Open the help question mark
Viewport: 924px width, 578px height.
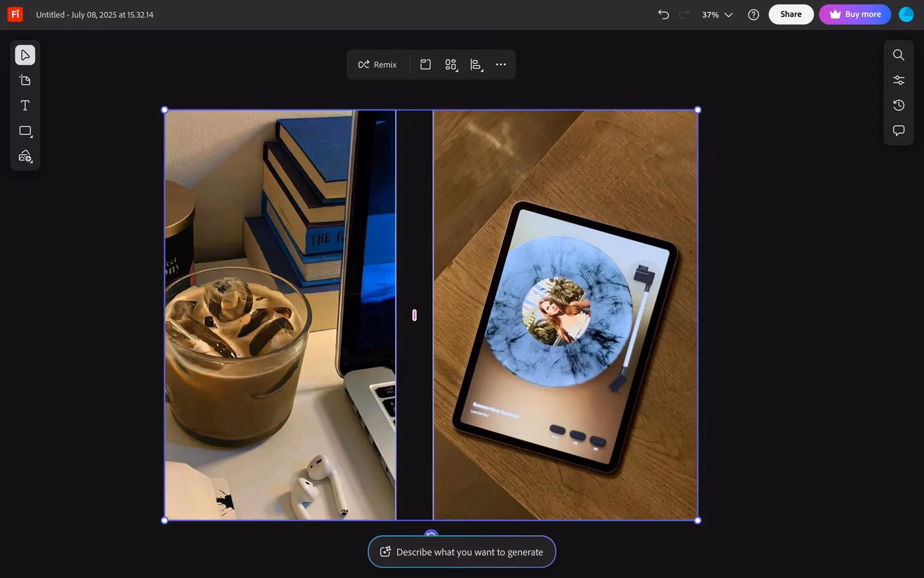pyautogui.click(x=753, y=15)
